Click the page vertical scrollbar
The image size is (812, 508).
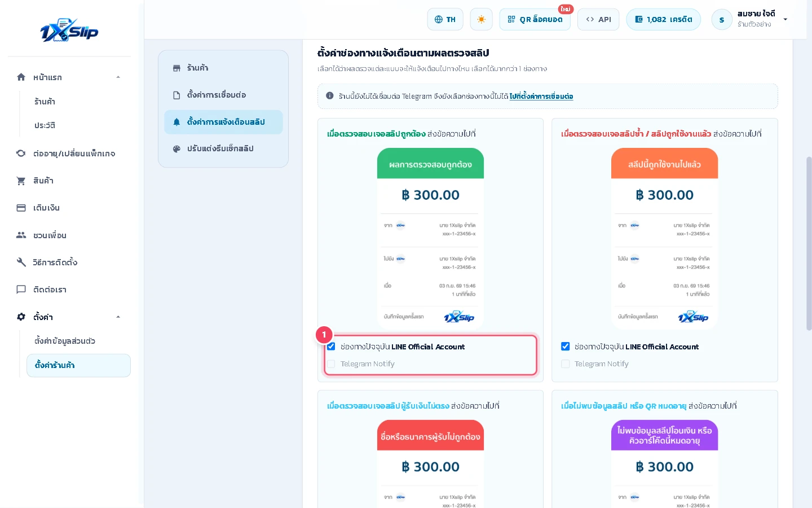click(809, 243)
